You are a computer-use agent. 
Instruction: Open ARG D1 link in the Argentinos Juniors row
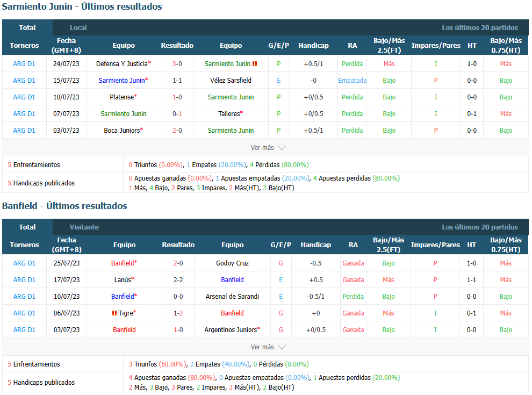[x=24, y=329]
